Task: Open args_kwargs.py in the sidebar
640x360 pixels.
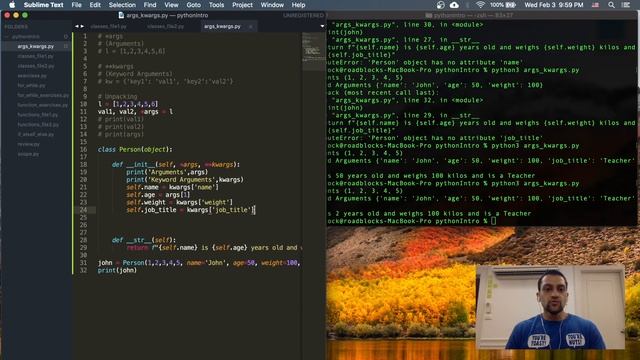Action: pyautogui.click(x=36, y=47)
